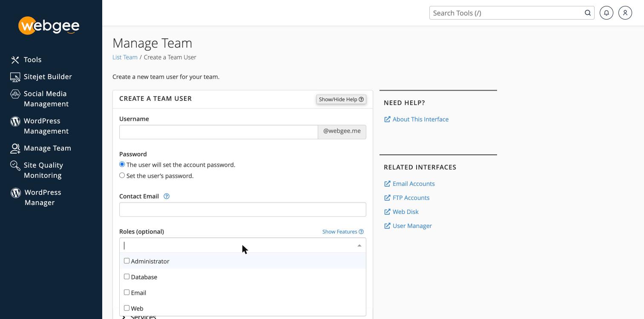Focus the Contact Email input field
644x319 pixels.
pos(243,209)
